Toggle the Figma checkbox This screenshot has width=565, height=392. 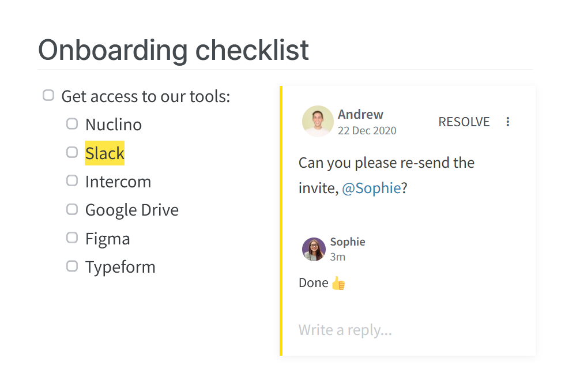point(72,238)
